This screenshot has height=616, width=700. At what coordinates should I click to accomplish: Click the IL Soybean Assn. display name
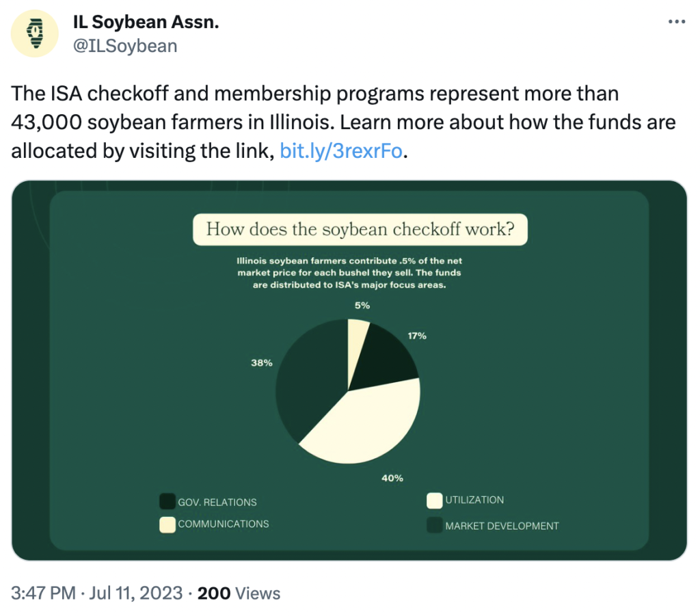click(146, 22)
